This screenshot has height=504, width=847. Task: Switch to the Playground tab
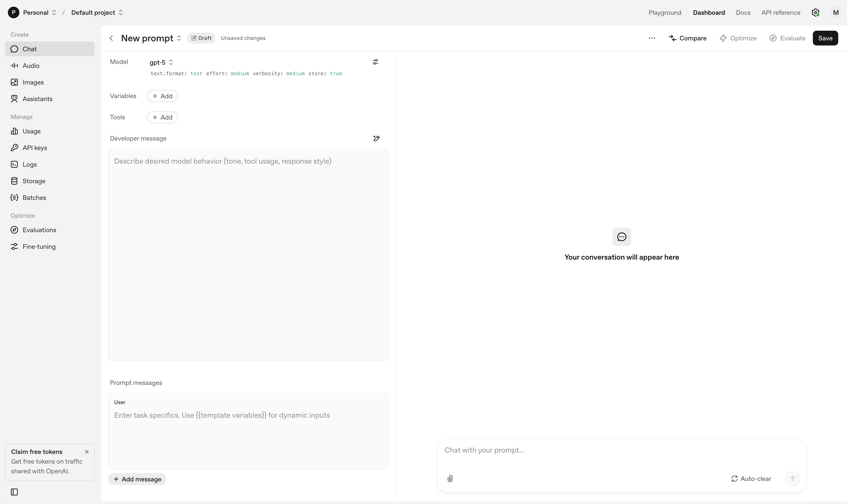click(x=665, y=12)
